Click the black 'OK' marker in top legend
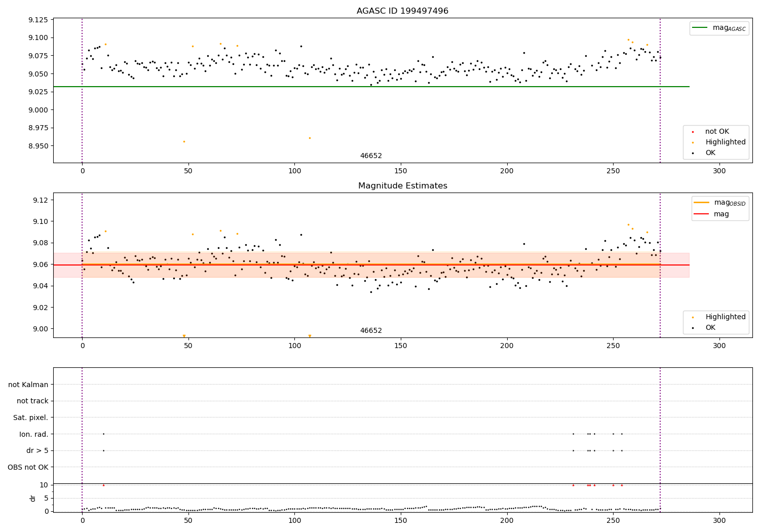 pos(693,153)
